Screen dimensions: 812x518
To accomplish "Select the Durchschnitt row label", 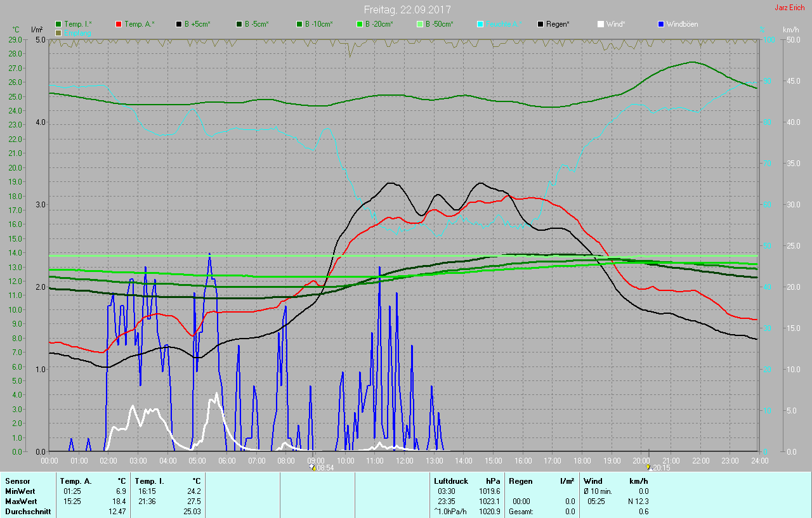I will point(28,511).
